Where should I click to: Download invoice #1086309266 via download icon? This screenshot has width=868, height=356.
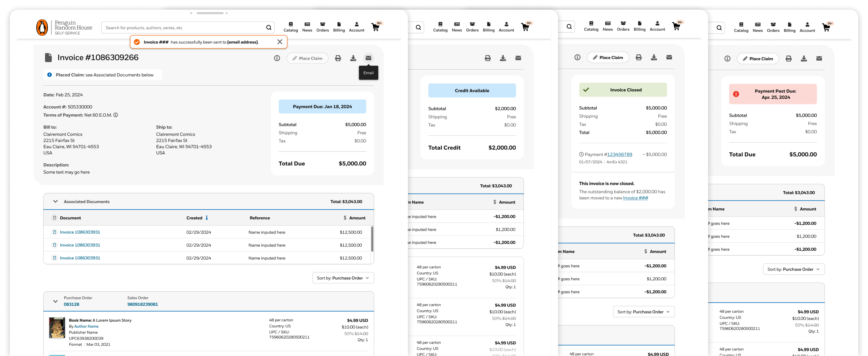[353, 58]
